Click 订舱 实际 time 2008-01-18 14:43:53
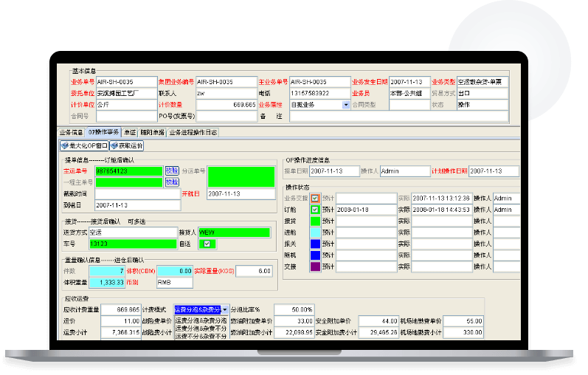588x375 pixels. tap(442, 210)
